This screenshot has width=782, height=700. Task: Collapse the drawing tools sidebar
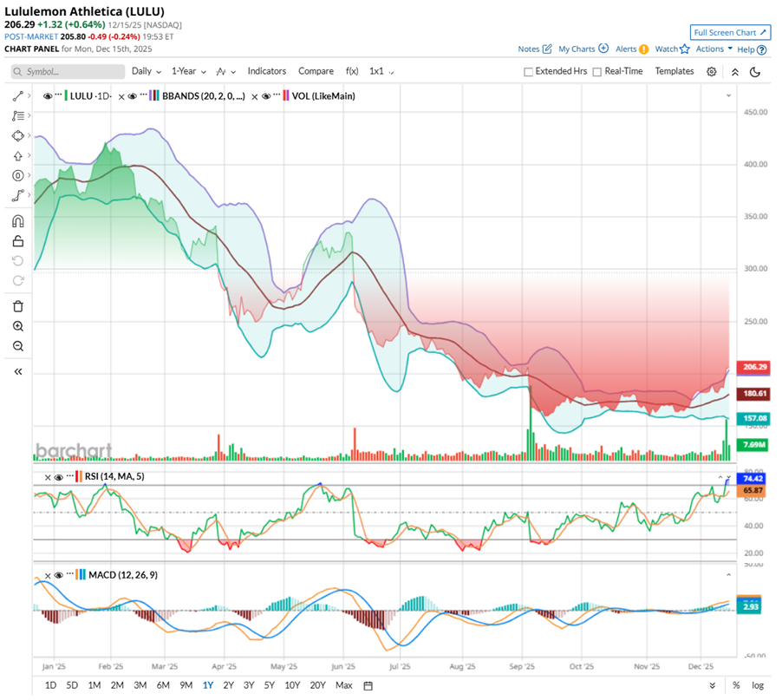tap(18, 372)
